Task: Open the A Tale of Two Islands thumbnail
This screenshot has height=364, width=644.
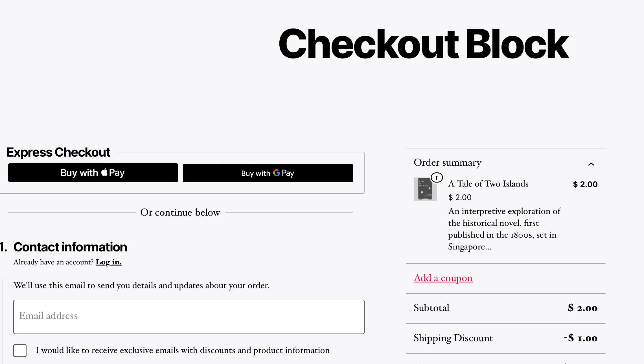Action: point(425,189)
